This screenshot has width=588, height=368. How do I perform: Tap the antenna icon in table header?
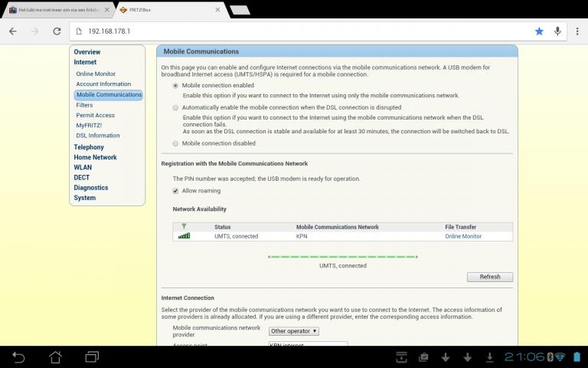point(184,226)
